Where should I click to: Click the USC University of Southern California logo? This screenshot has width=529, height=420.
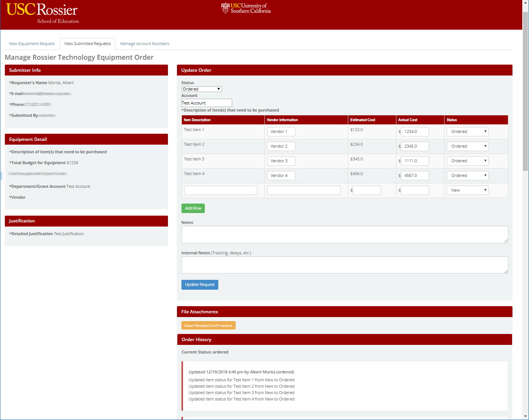[246, 8]
